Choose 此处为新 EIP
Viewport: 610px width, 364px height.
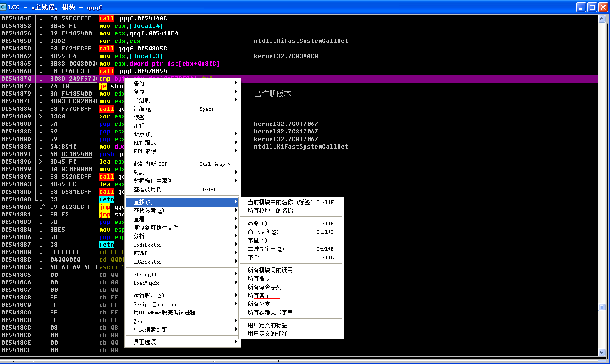pos(183,164)
